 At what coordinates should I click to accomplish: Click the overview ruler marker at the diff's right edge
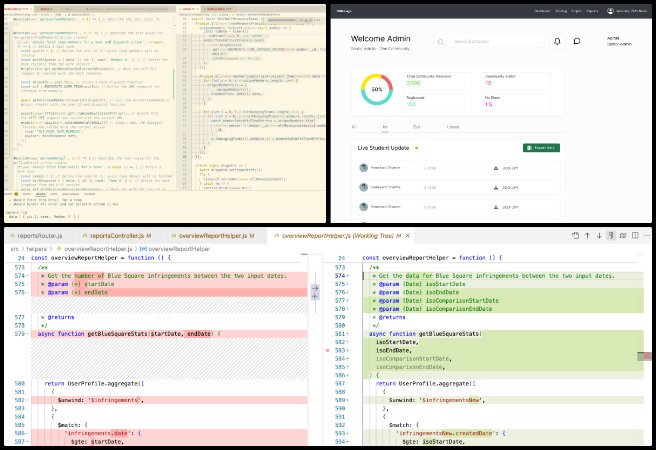pos(644,356)
